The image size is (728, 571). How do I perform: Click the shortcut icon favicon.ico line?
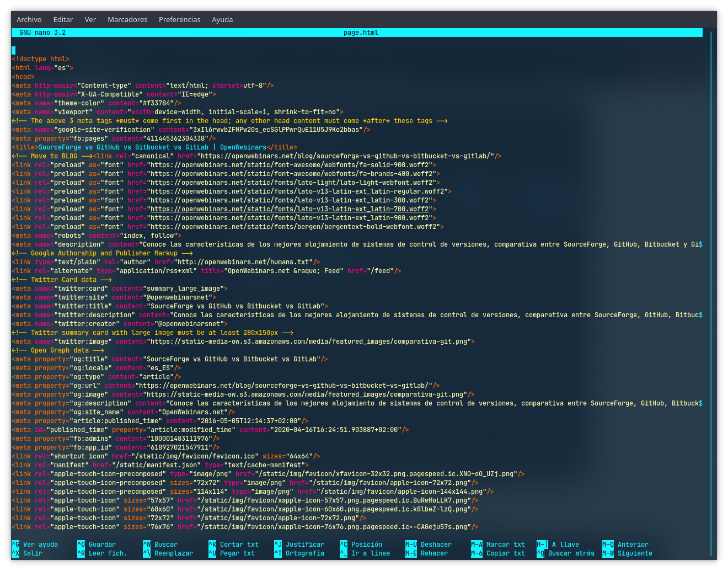166,456
